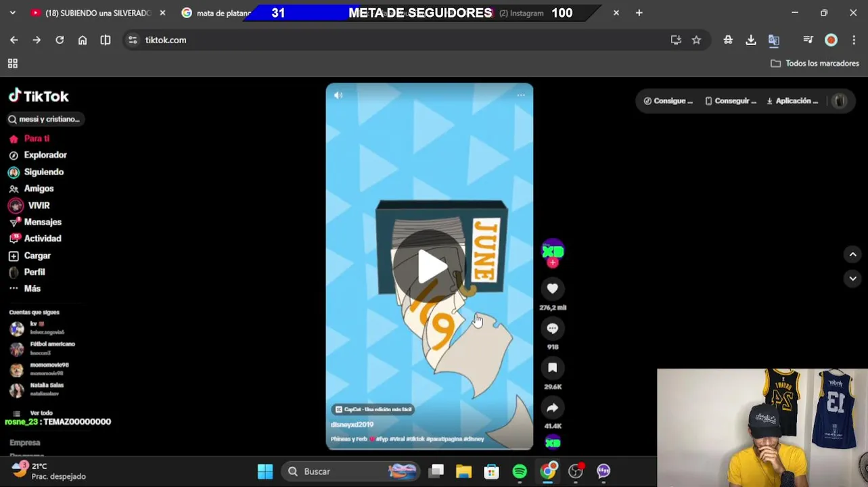Click taskbar Buscar search box
Screen dimensions: 868x487
350,471
